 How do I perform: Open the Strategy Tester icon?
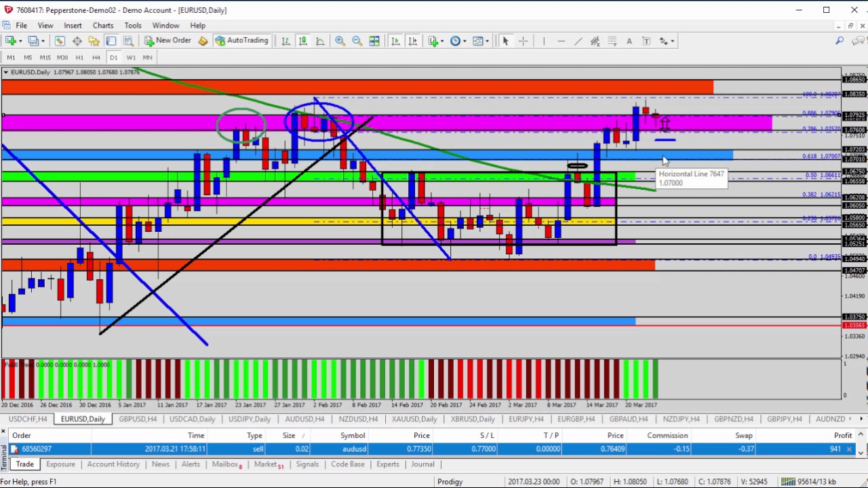click(x=128, y=41)
